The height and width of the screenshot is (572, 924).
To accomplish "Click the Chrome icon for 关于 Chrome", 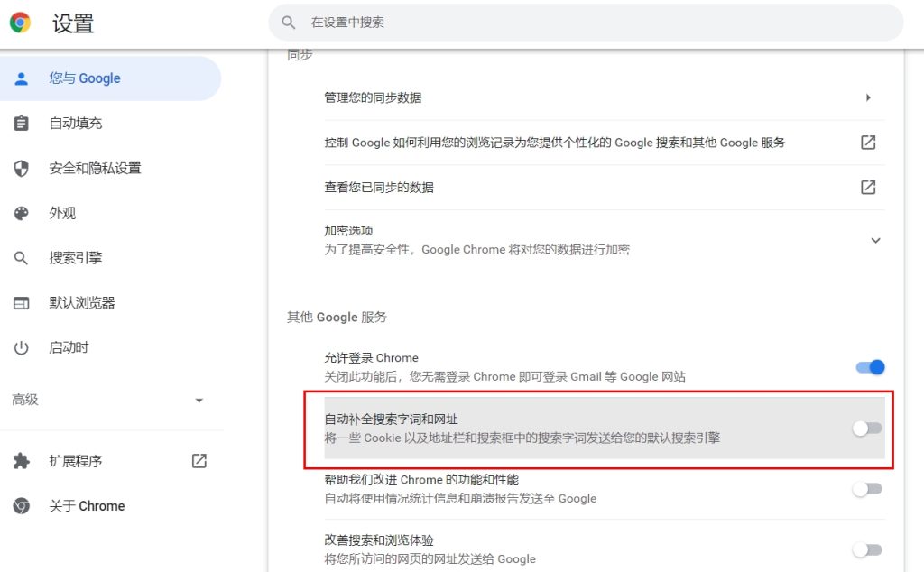I will tap(22, 505).
